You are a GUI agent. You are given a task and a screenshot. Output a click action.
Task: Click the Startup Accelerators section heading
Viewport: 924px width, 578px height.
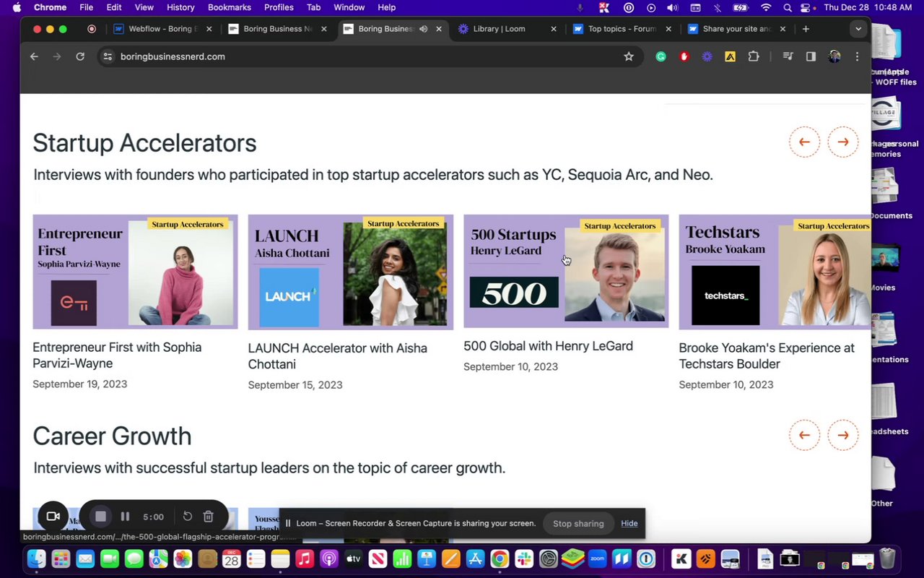click(x=144, y=142)
